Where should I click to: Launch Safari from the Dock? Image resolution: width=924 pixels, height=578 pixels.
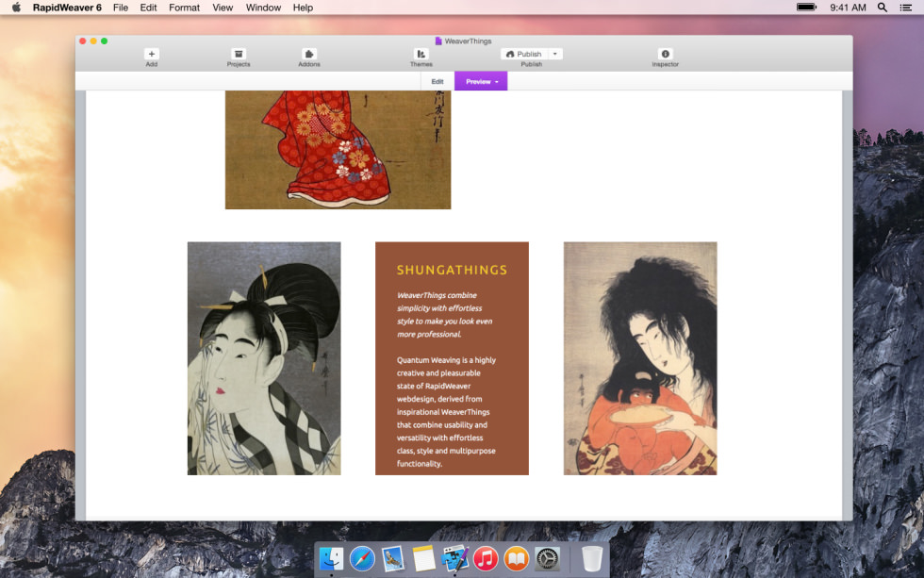pos(362,558)
